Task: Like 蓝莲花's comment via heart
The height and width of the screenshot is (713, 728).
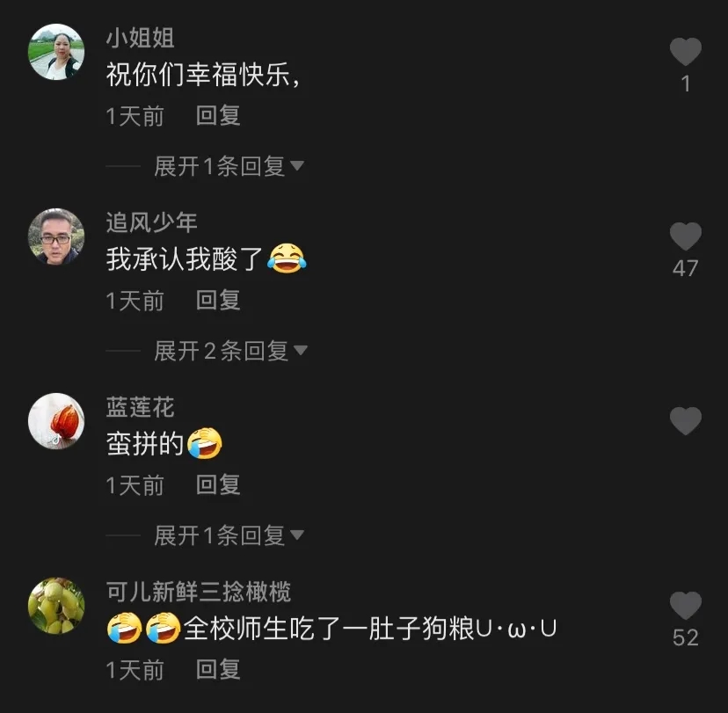Action: coord(685,420)
